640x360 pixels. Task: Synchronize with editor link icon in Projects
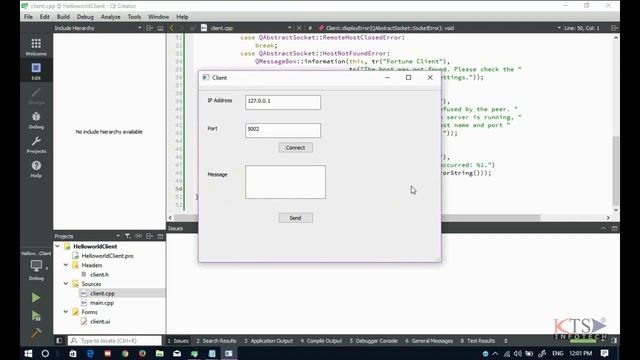pos(139,236)
